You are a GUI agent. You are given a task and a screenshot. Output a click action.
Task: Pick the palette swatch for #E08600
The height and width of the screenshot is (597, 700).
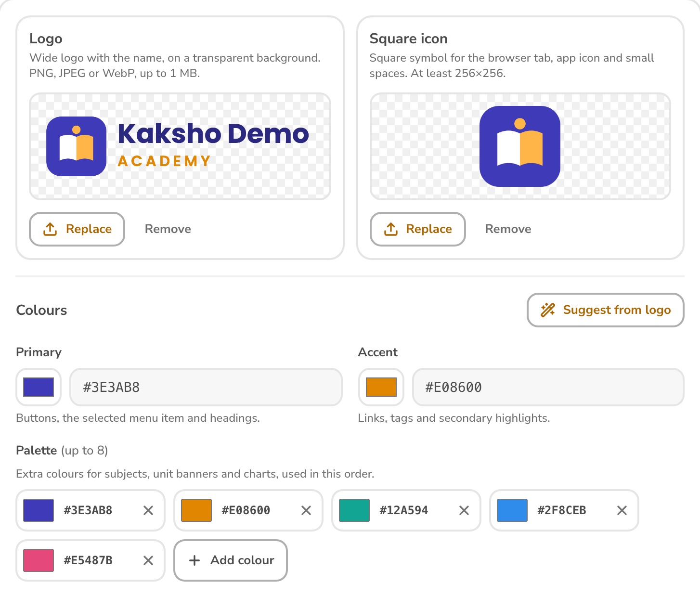[196, 510]
